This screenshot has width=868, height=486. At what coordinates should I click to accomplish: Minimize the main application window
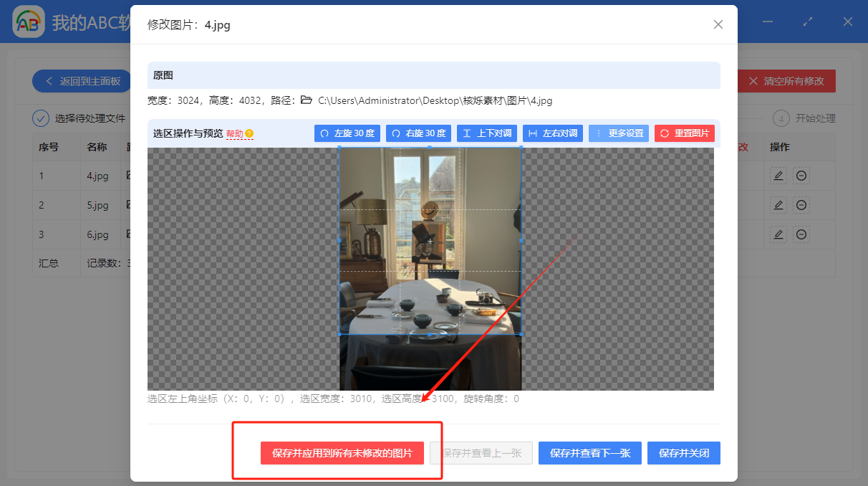[x=768, y=22]
